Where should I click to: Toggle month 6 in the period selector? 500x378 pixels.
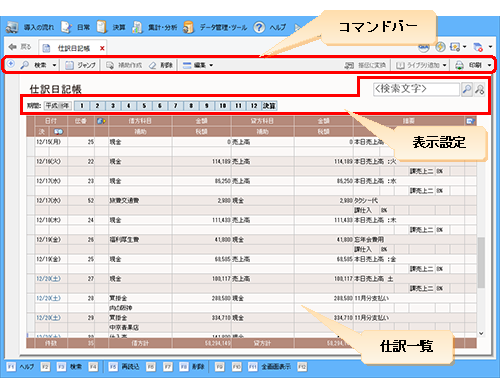tap(160, 106)
